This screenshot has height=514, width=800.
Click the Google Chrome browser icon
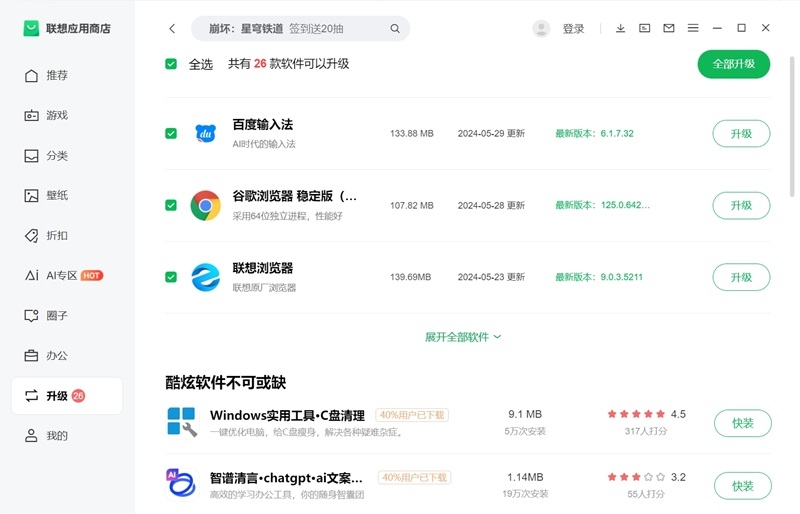[x=206, y=205]
